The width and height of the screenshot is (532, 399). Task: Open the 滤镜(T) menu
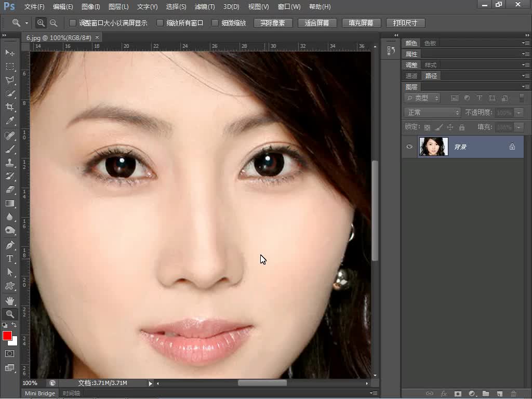point(204,7)
